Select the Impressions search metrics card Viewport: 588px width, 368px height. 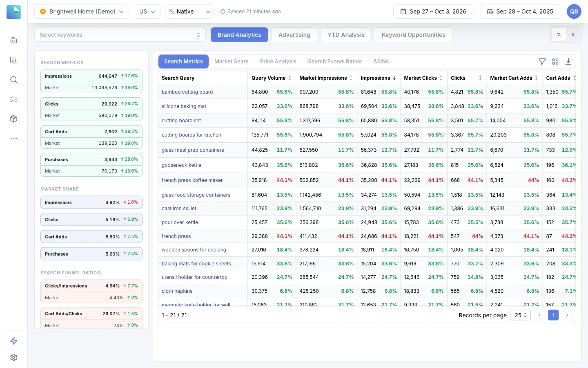tap(91, 82)
